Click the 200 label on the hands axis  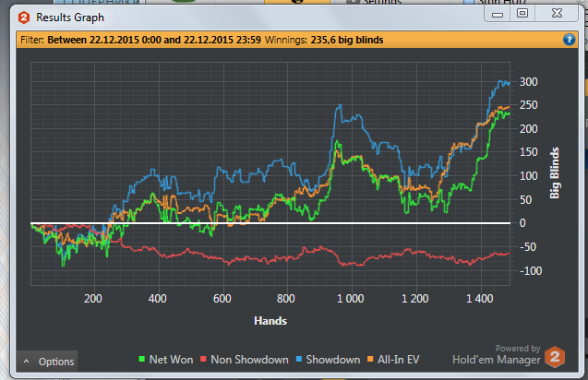tap(93, 299)
